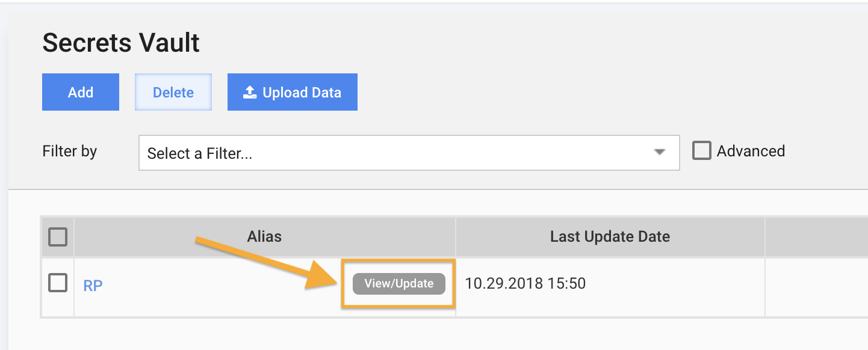The width and height of the screenshot is (868, 350).
Task: Enable the Advanced checkbox
Action: point(702,150)
